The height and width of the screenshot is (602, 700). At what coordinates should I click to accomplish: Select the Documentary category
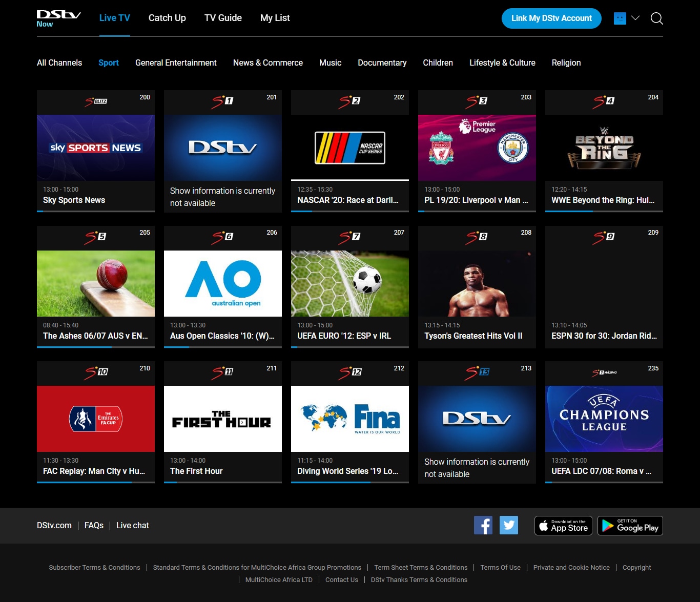(382, 63)
